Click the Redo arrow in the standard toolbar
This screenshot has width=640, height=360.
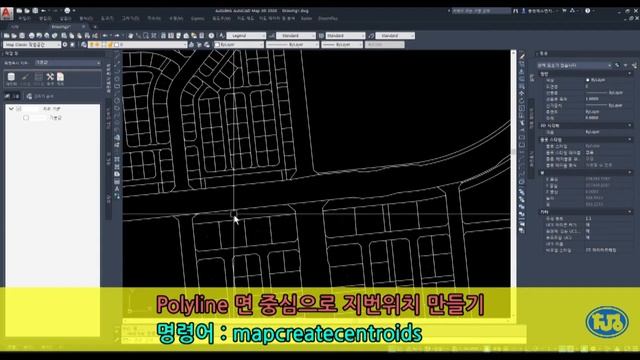coord(117,36)
